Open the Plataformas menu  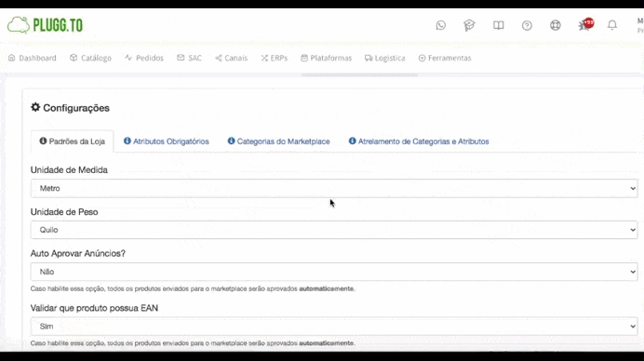pyautogui.click(x=326, y=58)
